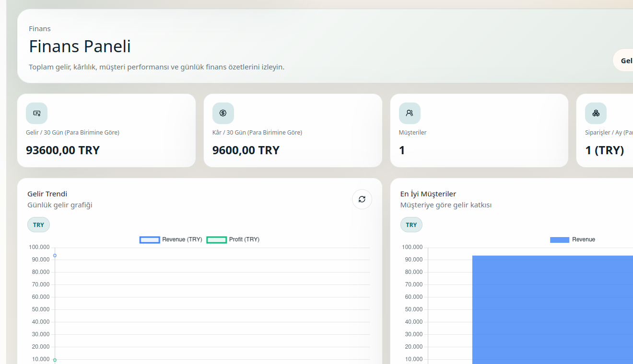Viewport: 633px width, 364px height.
Task: Click the Finans Paneli heading
Action: tap(80, 46)
